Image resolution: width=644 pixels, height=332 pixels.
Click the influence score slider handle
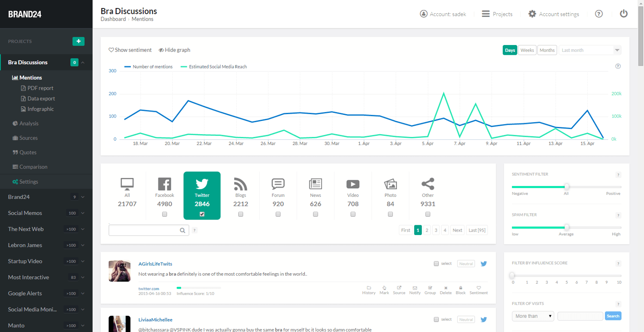pos(512,275)
